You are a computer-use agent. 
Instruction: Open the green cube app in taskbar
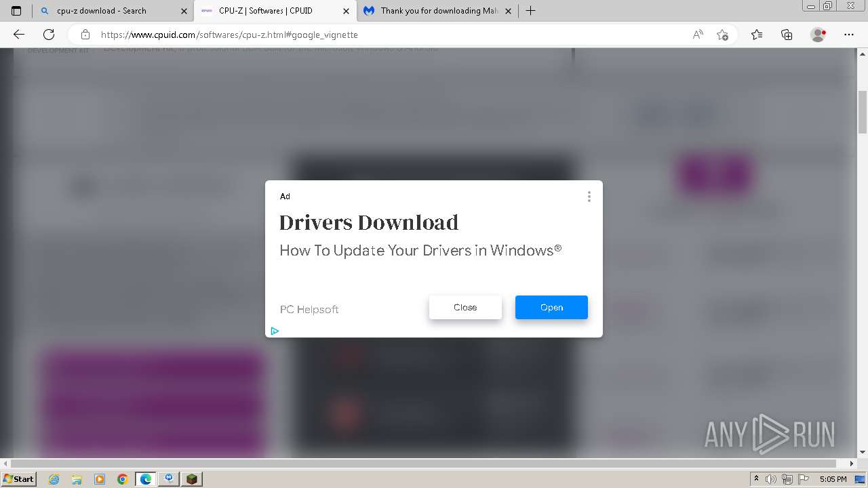tap(192, 479)
